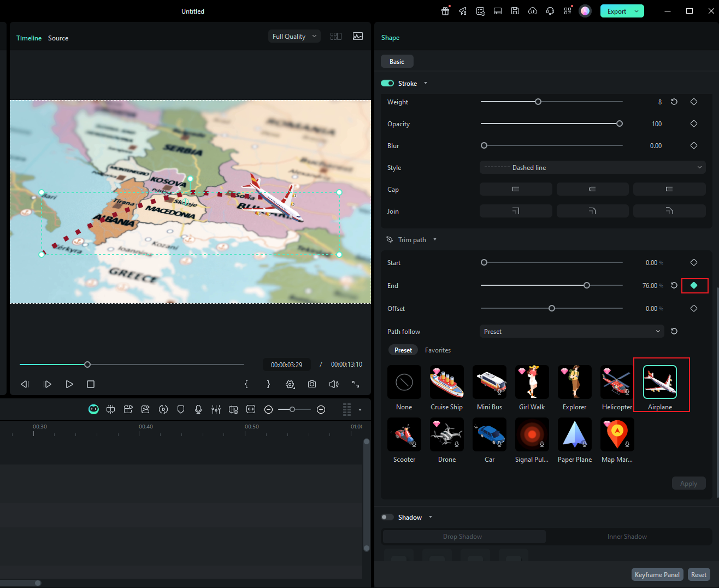Open the Full Quality dropdown
This screenshot has width=719, height=588.
[294, 37]
